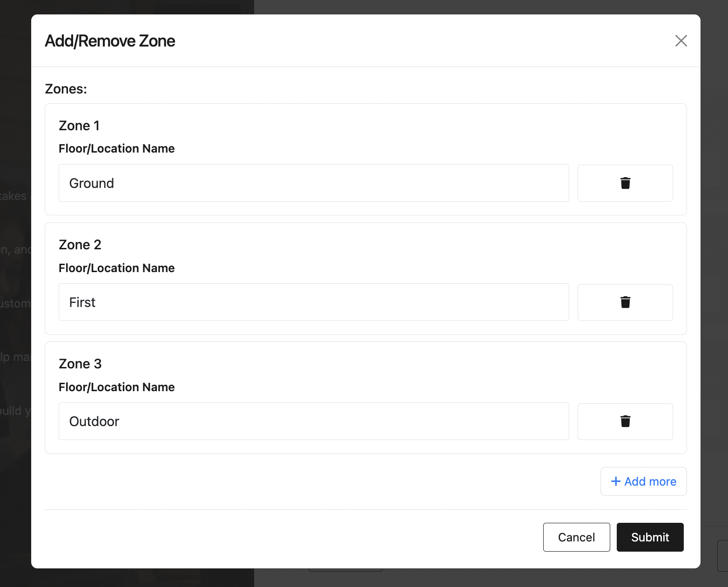Delete the Zone 1 Ground entry
728x587 pixels.
(x=625, y=183)
